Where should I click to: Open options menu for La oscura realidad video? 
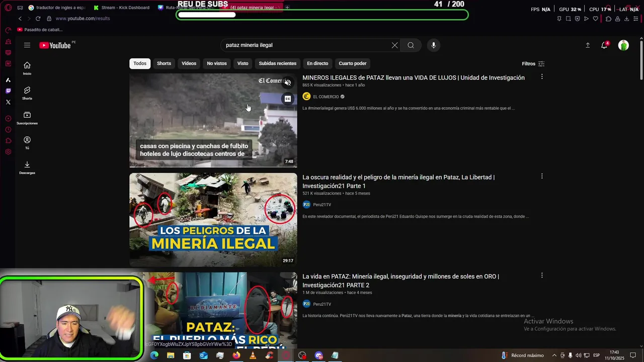pos(542,176)
